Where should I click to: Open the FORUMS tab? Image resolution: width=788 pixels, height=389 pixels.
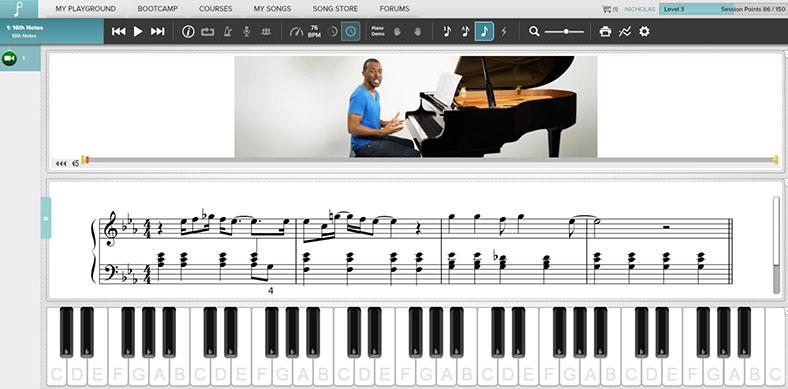click(x=394, y=9)
